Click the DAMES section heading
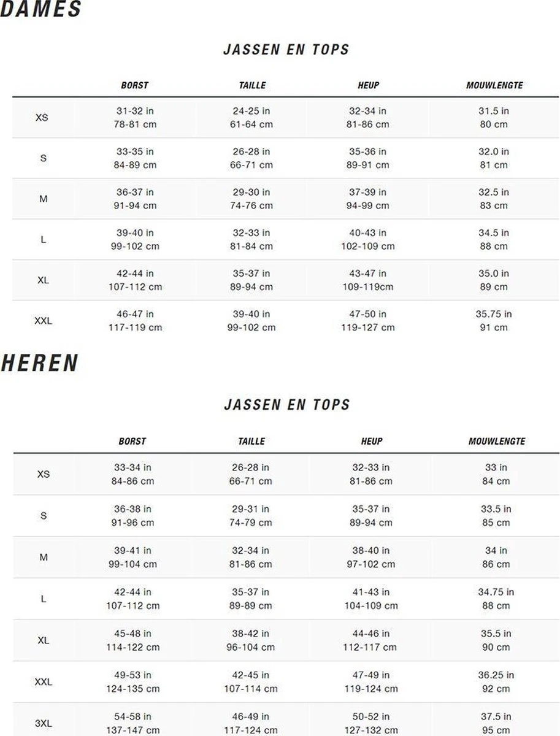The width and height of the screenshot is (560, 736). click(41, 10)
